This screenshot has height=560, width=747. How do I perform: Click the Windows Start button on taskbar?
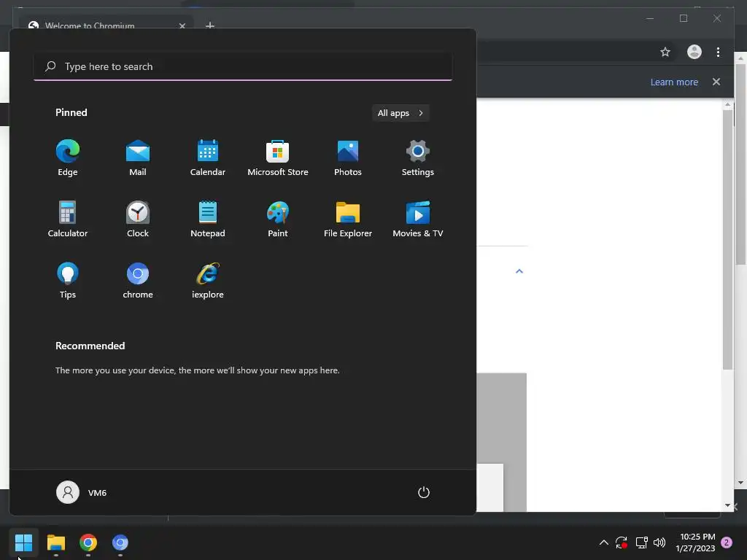pyautogui.click(x=23, y=542)
